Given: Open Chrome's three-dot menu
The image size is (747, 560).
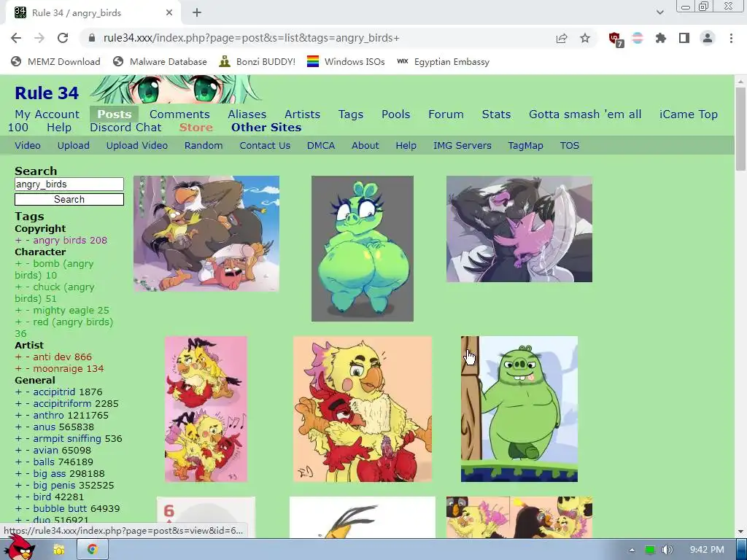Looking at the screenshot, I should tap(731, 38).
